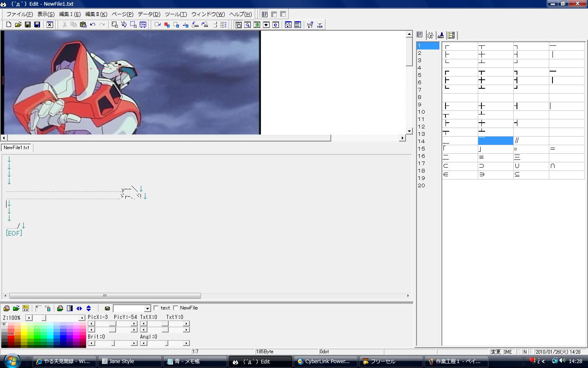588x368 pixels.
Task: Click the Redo arrow icon
Action: pyautogui.click(x=102, y=25)
